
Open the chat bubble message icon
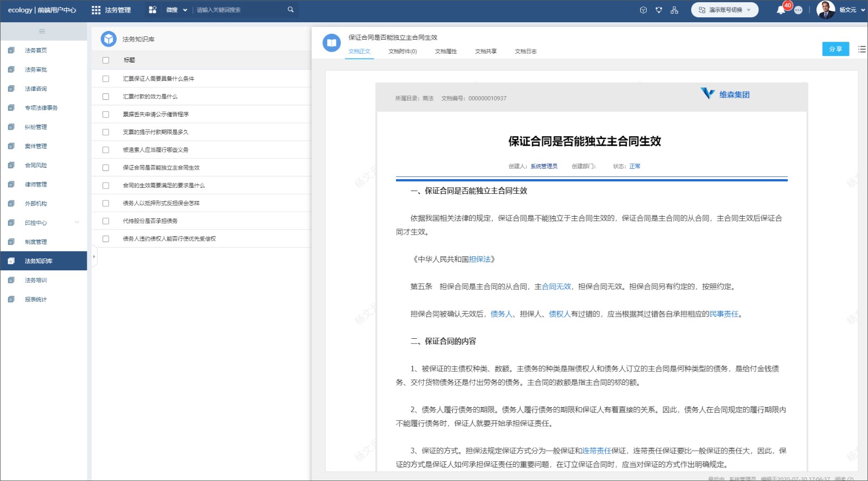coord(799,10)
